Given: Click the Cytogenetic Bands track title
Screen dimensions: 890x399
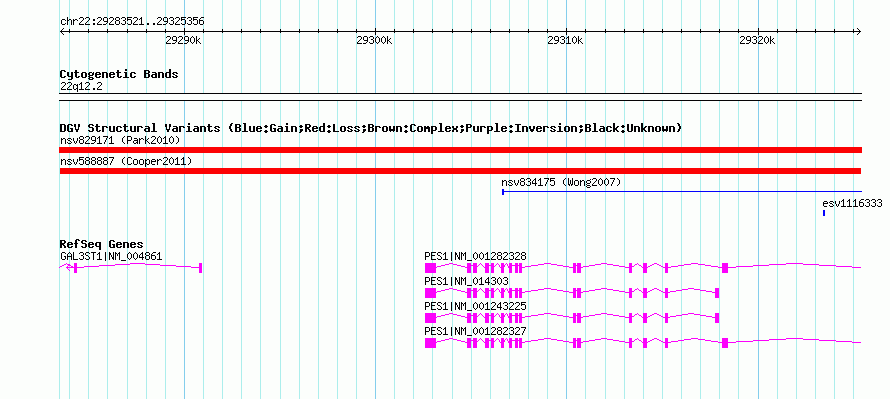Looking at the screenshot, I should click(x=119, y=74).
